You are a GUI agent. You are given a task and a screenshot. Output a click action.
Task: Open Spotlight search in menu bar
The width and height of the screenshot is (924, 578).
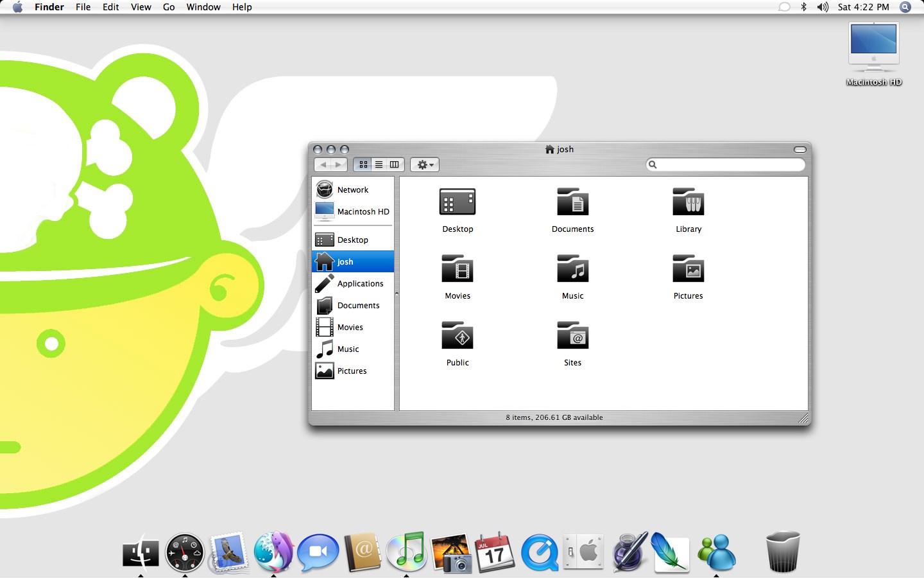905,7
